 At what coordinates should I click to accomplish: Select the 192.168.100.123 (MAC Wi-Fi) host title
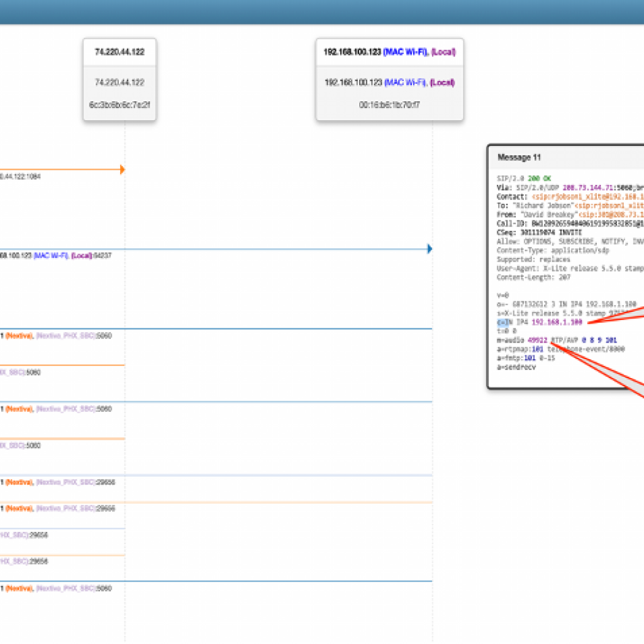pyautogui.click(x=389, y=52)
